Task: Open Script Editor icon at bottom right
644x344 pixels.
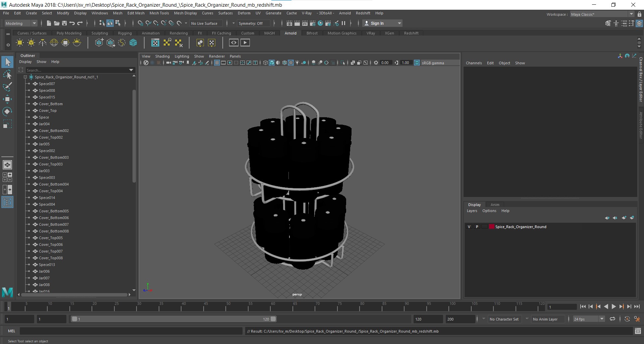Action: (x=638, y=331)
